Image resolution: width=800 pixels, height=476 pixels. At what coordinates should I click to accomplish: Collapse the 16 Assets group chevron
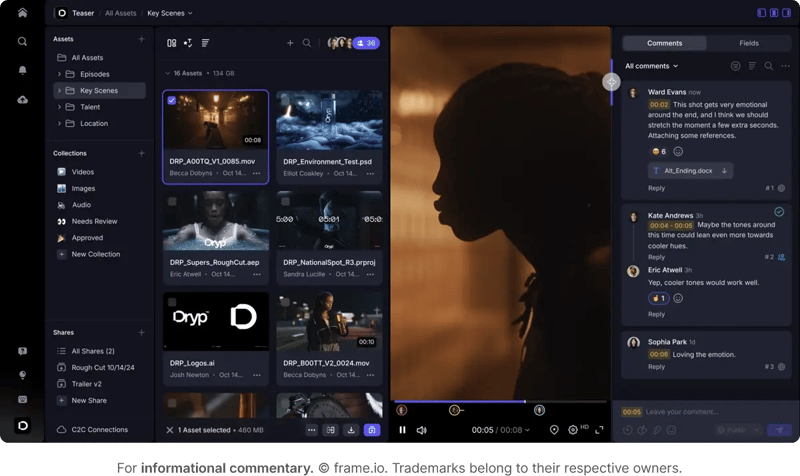coord(167,73)
